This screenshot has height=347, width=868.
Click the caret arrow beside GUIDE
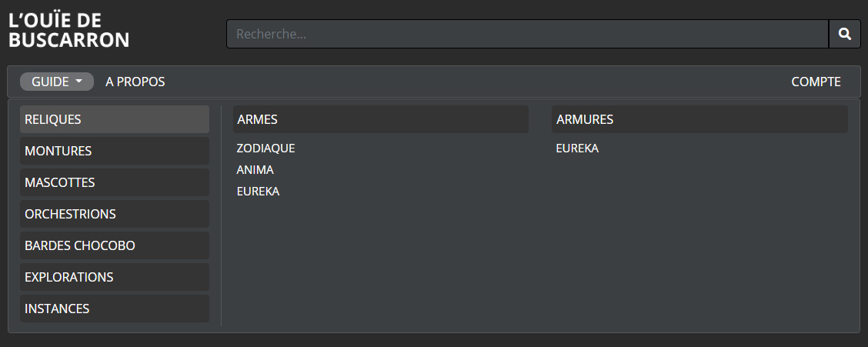[x=78, y=82]
